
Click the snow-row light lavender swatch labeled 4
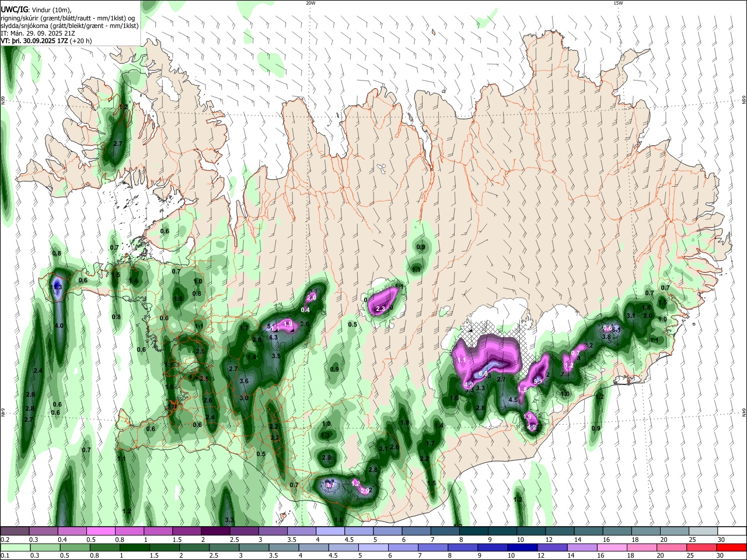(329, 531)
